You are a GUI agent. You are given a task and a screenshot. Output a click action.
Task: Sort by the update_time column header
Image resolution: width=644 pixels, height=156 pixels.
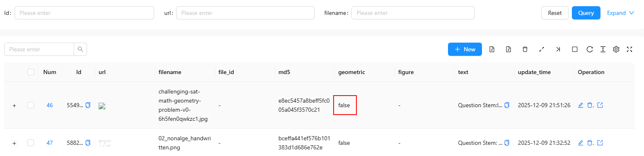pyautogui.click(x=534, y=72)
